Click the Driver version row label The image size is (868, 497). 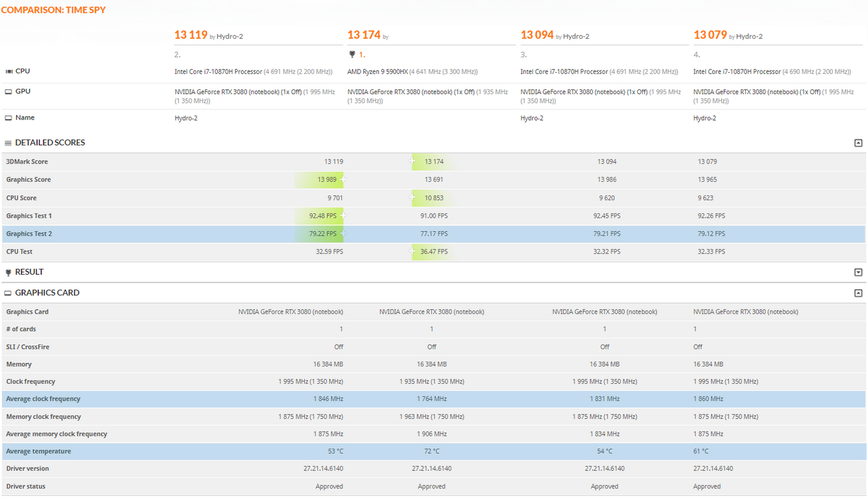[x=27, y=468]
